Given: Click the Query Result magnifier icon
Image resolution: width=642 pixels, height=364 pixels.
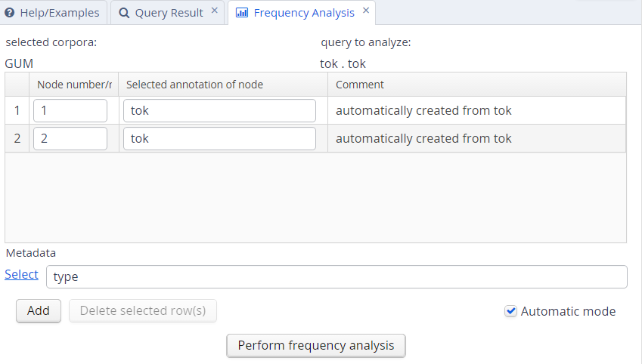Looking at the screenshot, I should [124, 13].
